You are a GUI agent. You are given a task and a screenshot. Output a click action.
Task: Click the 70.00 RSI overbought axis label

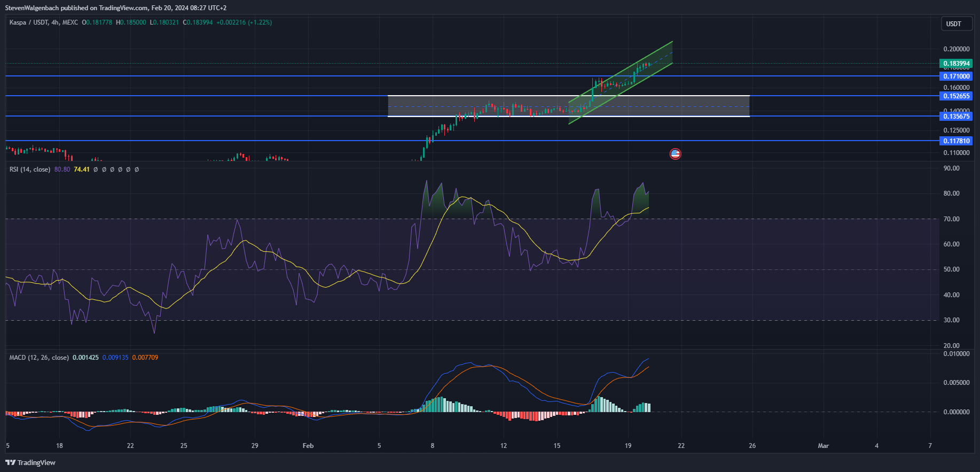pyautogui.click(x=951, y=219)
